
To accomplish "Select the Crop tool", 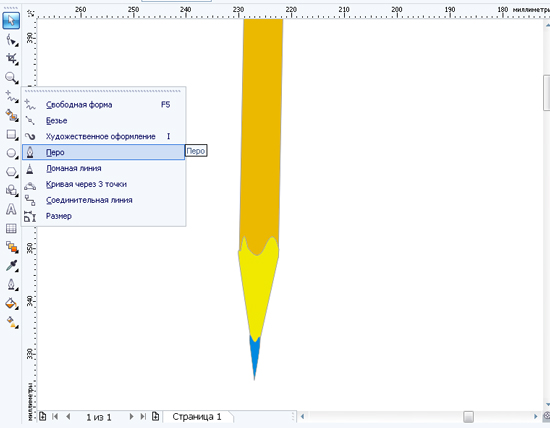I will click(11, 59).
